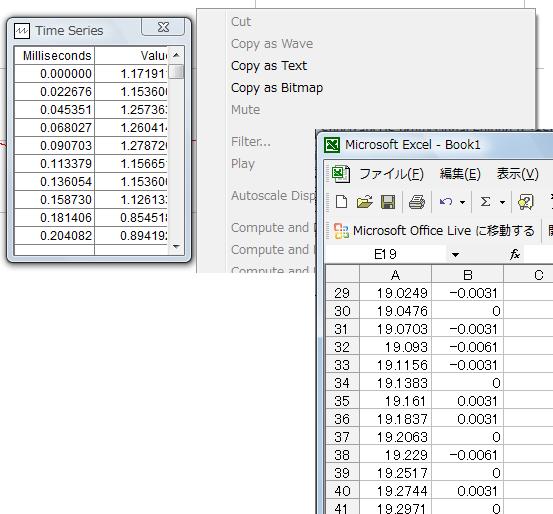The width and height of the screenshot is (553, 514).
Task: Click cell containing 19.2744
Action: (395, 491)
